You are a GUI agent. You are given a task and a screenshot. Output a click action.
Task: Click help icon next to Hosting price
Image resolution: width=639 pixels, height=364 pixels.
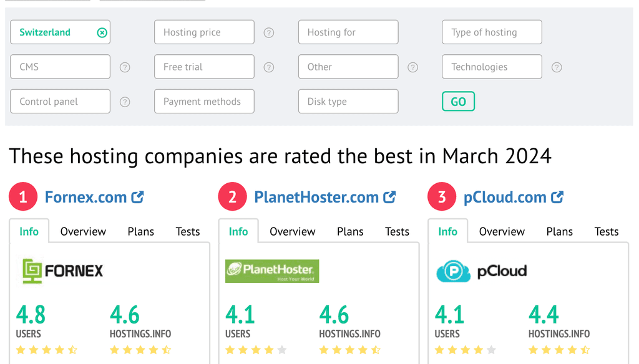(x=269, y=32)
